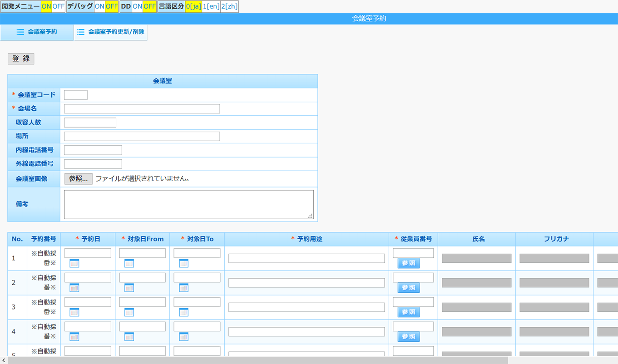Screen dimensions: 618x364
Task: Turn 開発メニュー OFF
Action: [x=59, y=6]
